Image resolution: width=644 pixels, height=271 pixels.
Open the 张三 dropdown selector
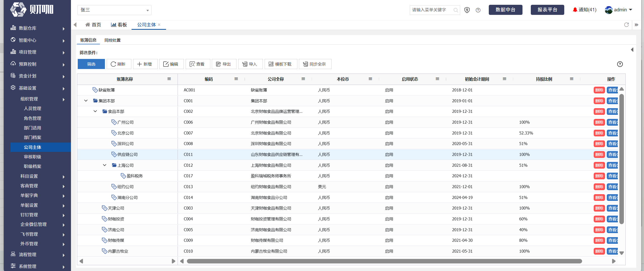pyautogui.click(x=114, y=10)
